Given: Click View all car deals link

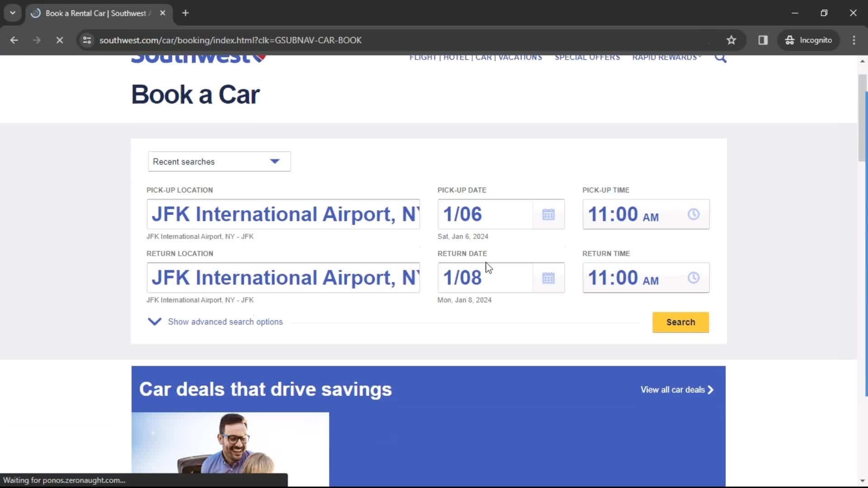Looking at the screenshot, I should (x=676, y=389).
